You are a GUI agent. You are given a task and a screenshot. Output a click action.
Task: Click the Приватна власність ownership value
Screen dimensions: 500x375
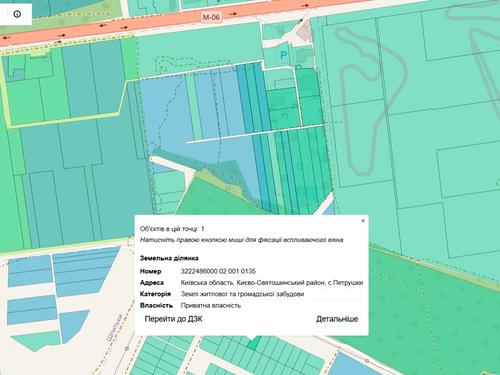click(211, 305)
